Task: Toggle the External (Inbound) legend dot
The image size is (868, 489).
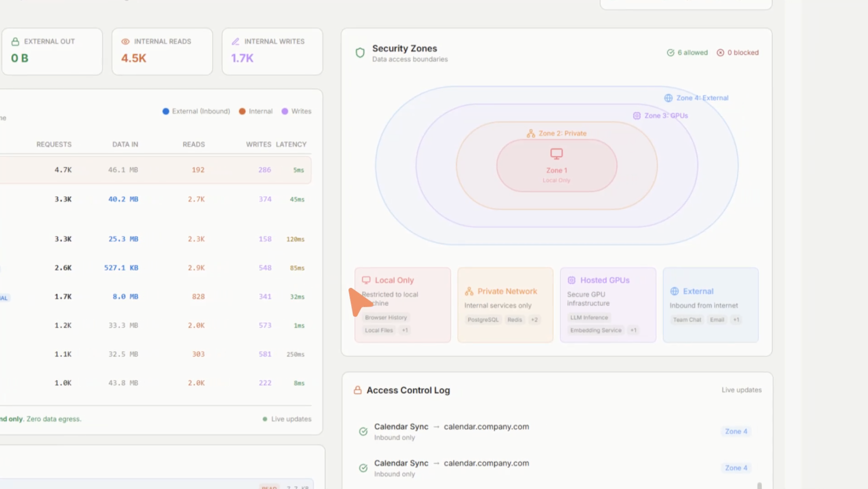Action: pos(166,112)
